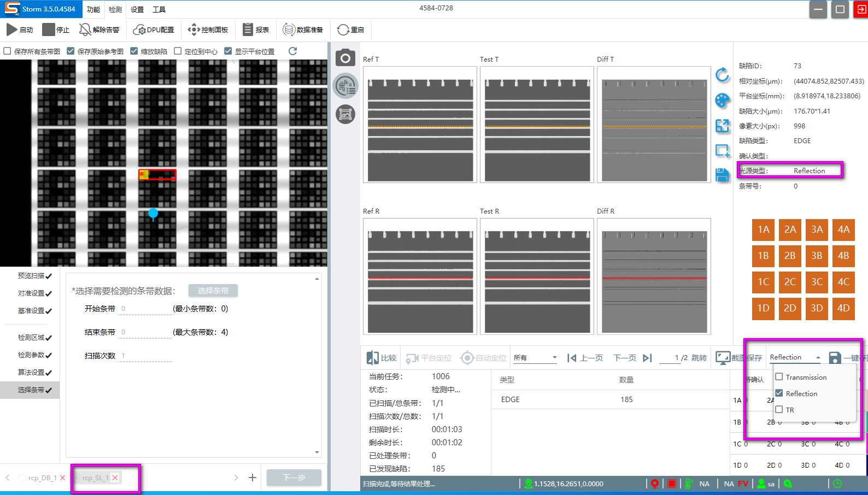Click 解除告警 clear alarm icon
868x495 pixels.
(x=85, y=30)
